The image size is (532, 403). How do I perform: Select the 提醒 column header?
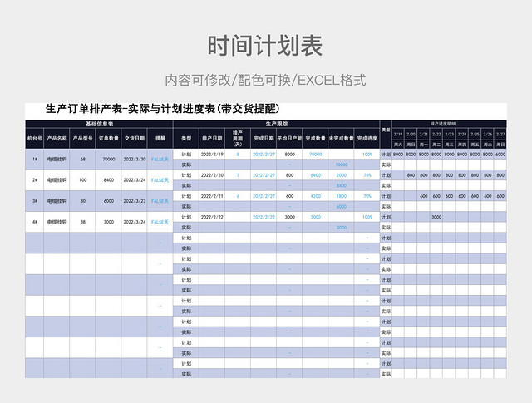(160, 139)
